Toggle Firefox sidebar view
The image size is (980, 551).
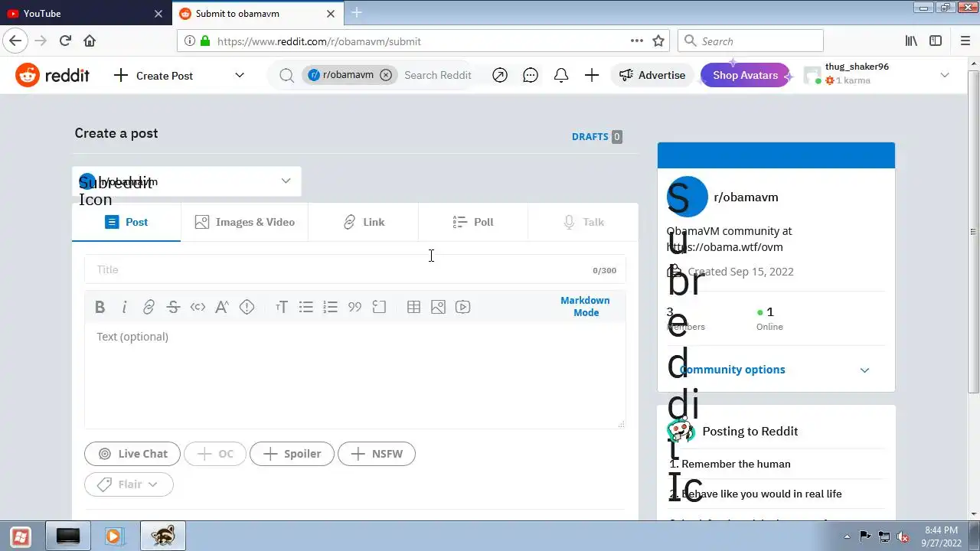pyautogui.click(x=936, y=41)
